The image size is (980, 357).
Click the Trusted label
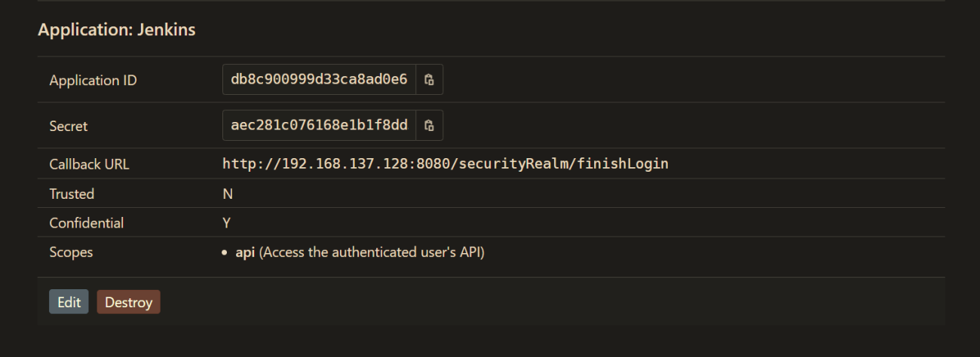[72, 194]
